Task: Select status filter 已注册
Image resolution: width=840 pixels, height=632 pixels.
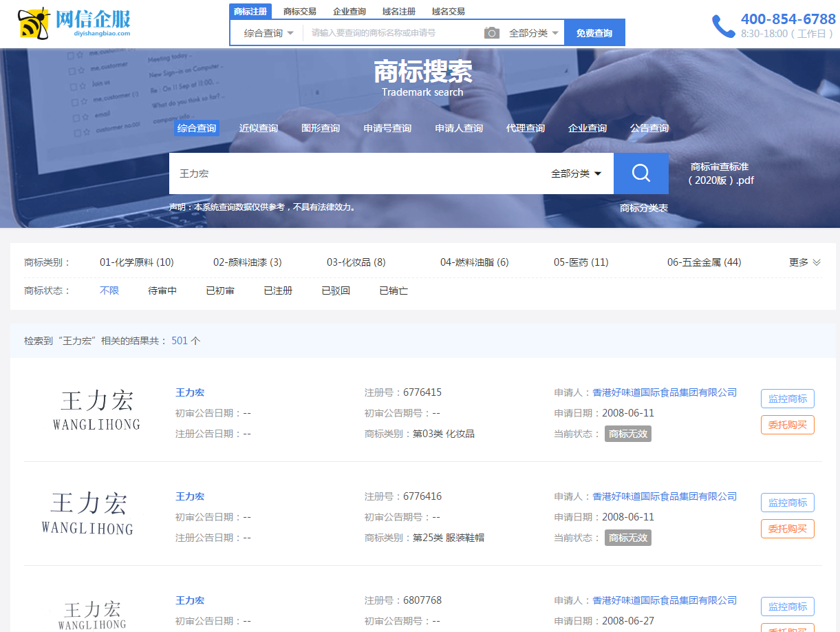Action: (278, 291)
